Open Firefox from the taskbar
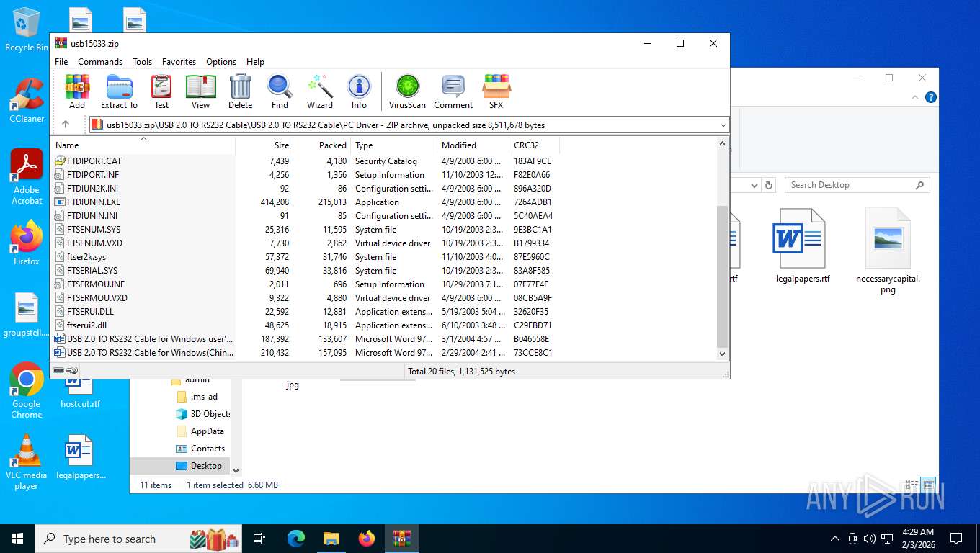 coord(367,539)
